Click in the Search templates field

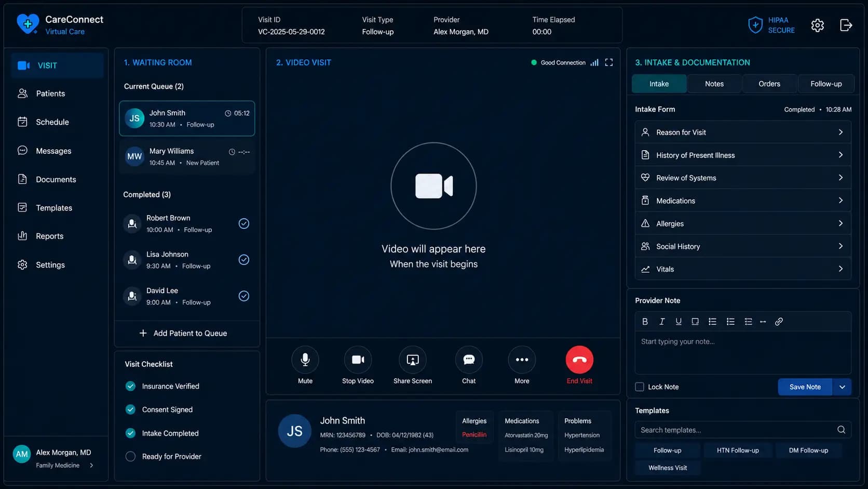tap(743, 430)
